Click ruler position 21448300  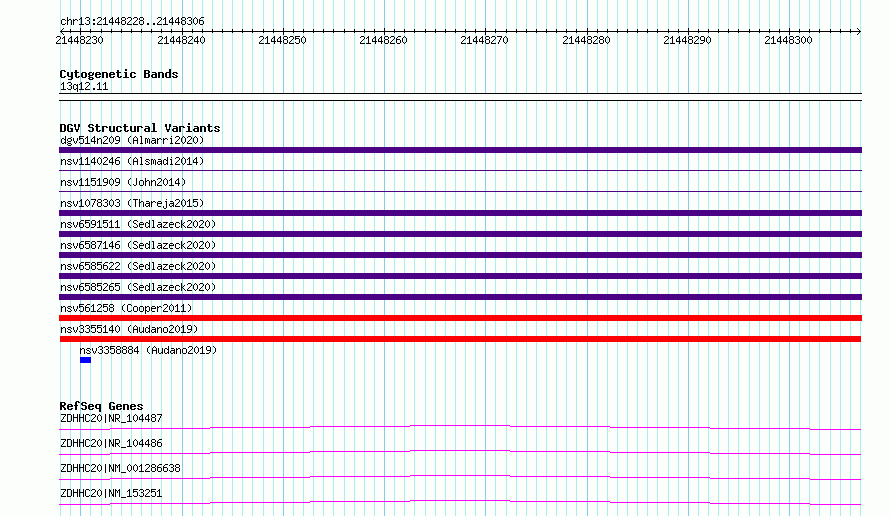pyautogui.click(x=788, y=40)
